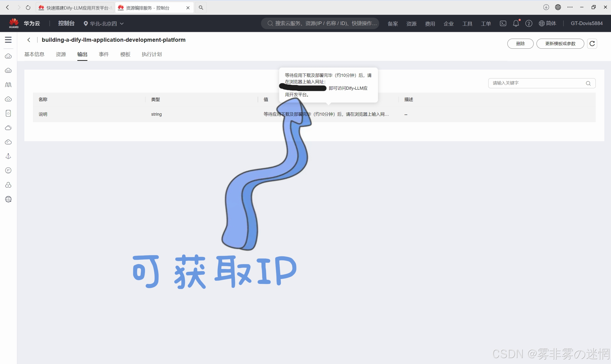The width and height of the screenshot is (611, 364).
Task: Open the 控制台 console link
Action: (66, 23)
